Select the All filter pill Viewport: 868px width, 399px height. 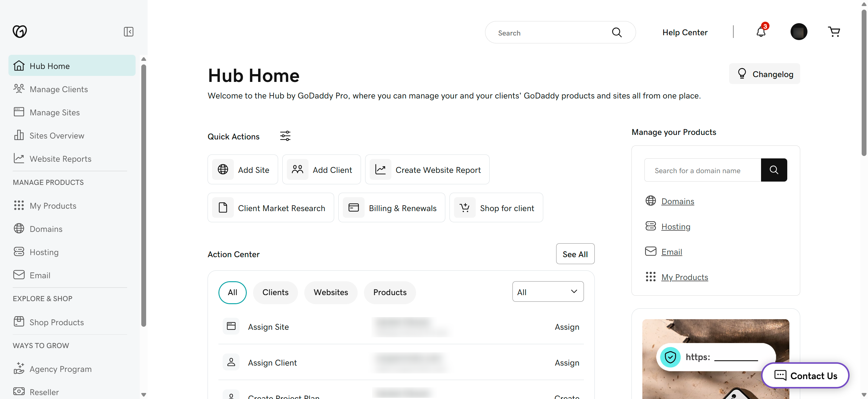click(233, 292)
